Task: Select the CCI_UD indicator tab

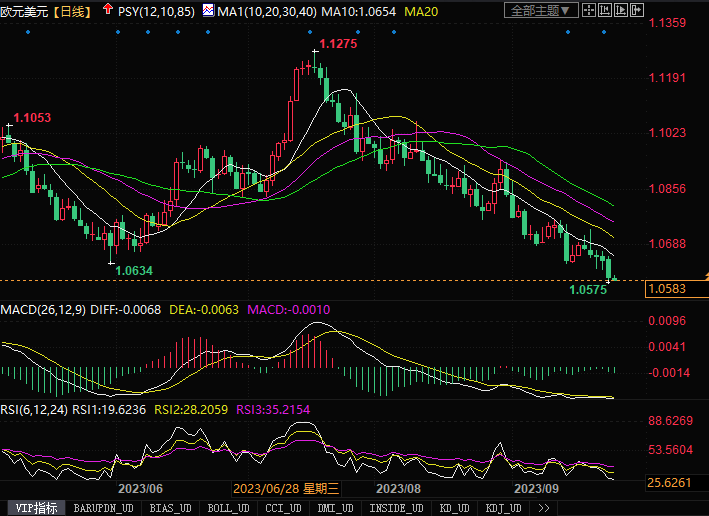Action: point(283,508)
